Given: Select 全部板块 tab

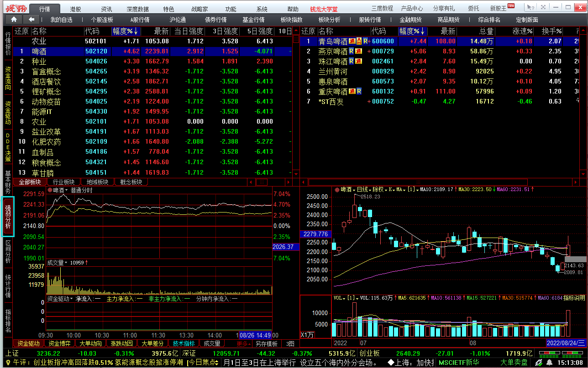Looking at the screenshot, I should tap(30, 182).
